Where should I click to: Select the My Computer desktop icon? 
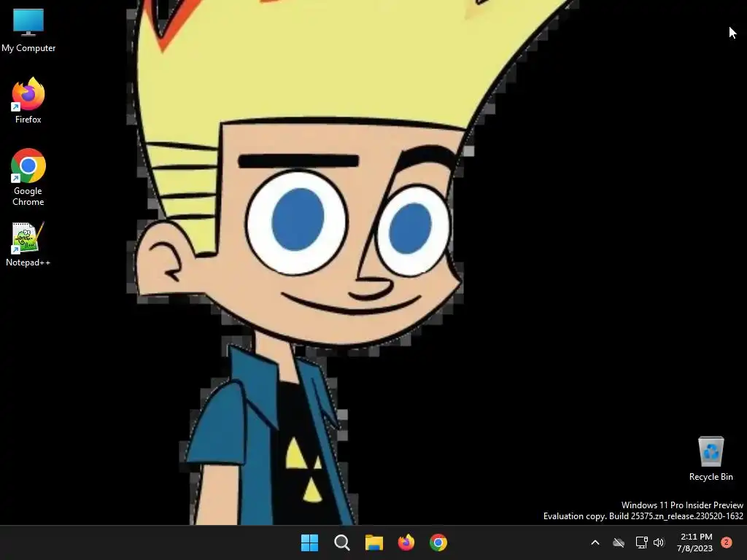tap(28, 30)
